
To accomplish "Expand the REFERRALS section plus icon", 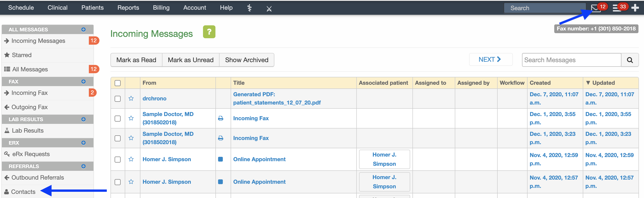I will [x=84, y=166].
